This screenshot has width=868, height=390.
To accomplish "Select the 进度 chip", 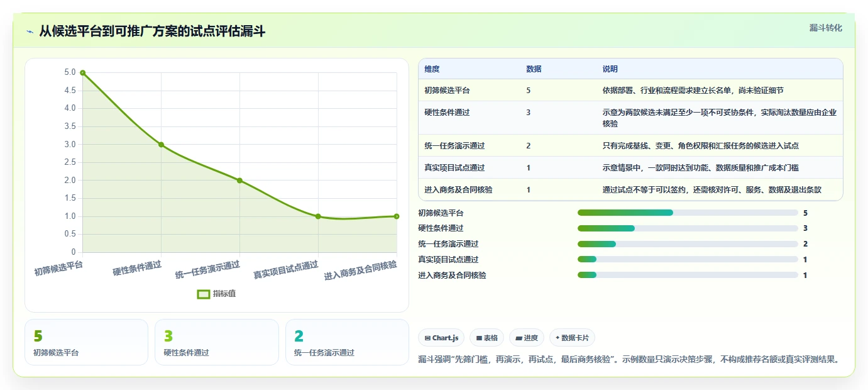I will pos(527,338).
